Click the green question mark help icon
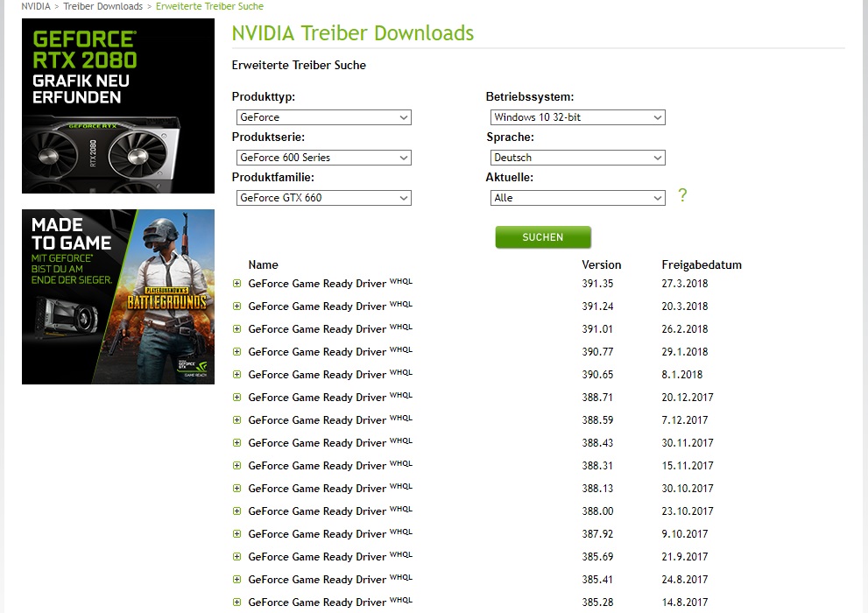The height and width of the screenshot is (613, 868). 682,195
